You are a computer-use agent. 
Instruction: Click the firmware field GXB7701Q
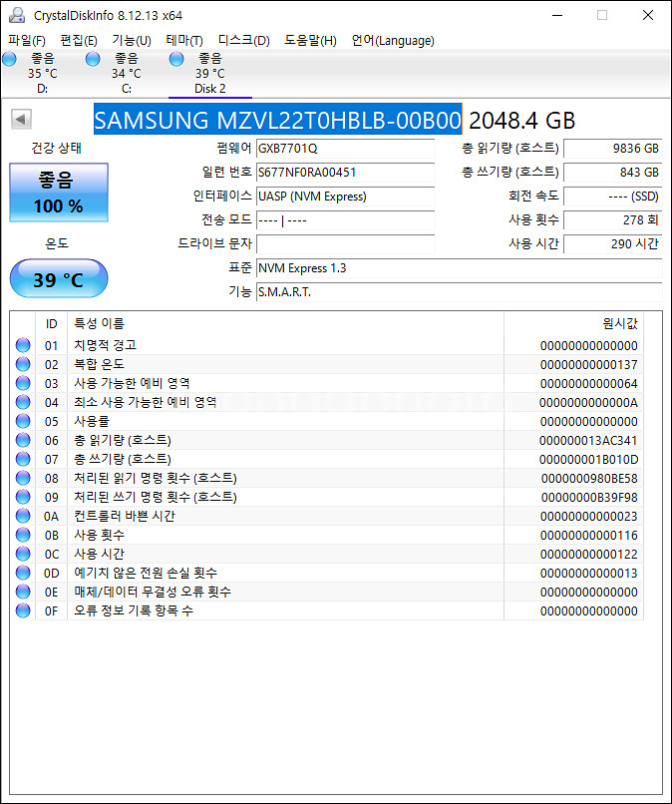point(346,149)
